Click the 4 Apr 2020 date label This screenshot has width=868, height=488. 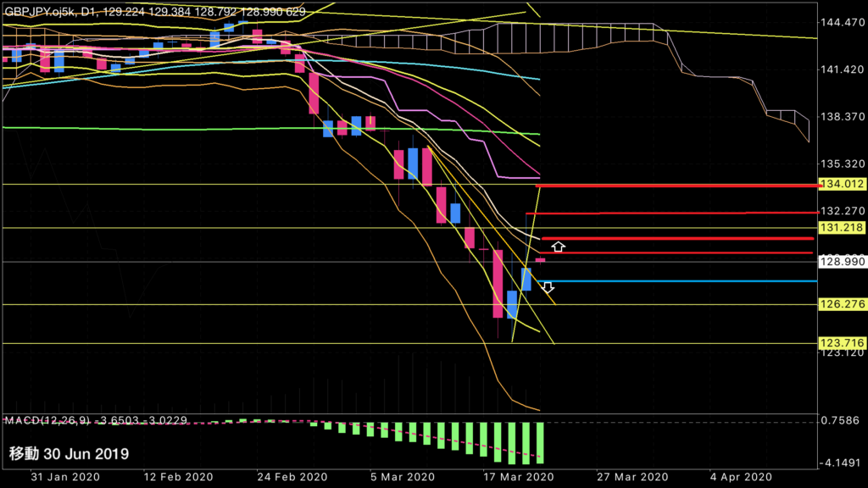point(741,477)
